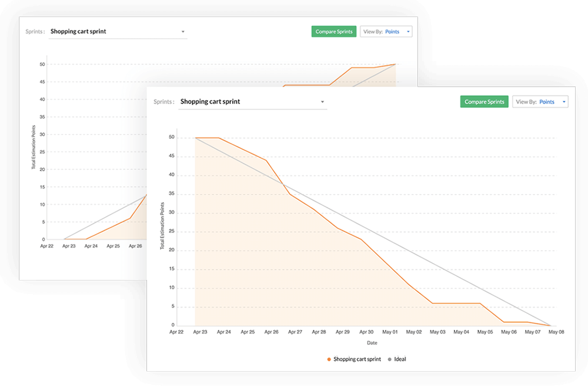
Task: Click the caret beside Shopping cart sprint name
Action: click(x=322, y=101)
